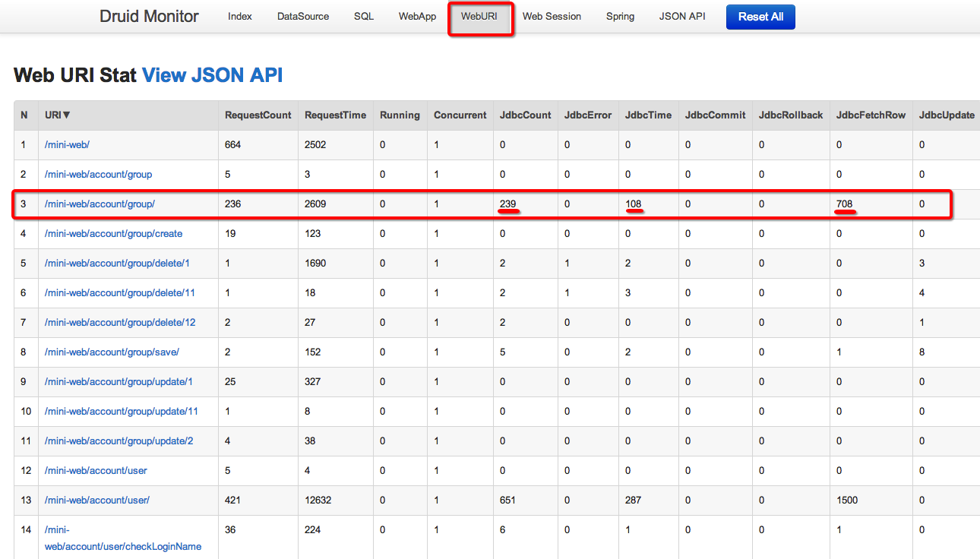Viewport: 980px width, 559px height.
Task: Inspect the /mini-web/account/group/delete/1 URI
Action: pos(116,263)
